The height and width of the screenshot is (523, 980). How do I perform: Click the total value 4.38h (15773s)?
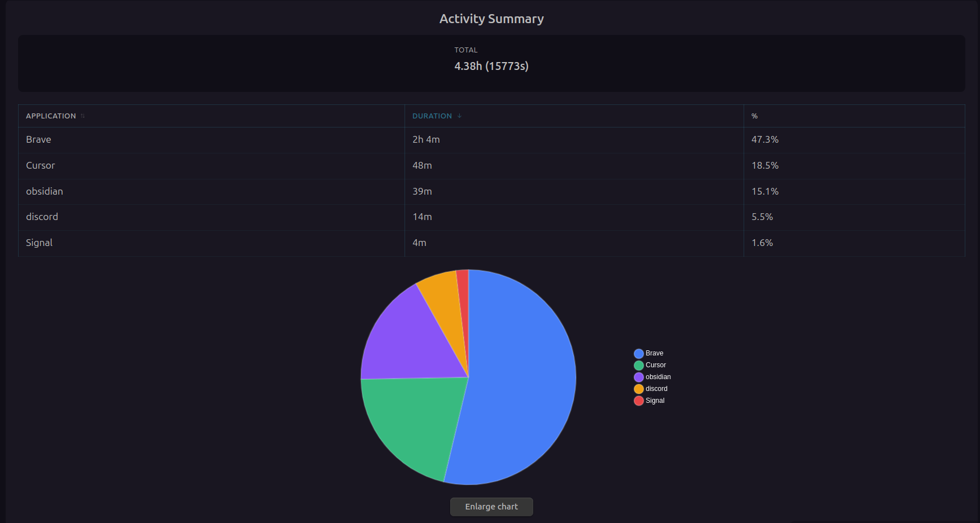coord(491,66)
